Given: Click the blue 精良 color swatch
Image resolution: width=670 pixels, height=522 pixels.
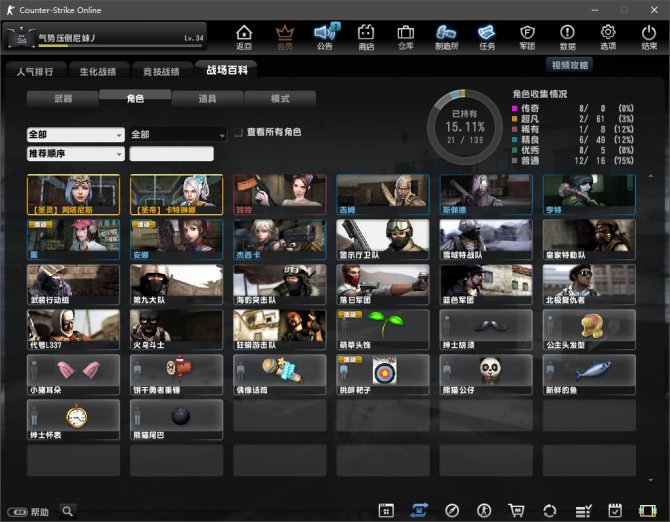Looking at the screenshot, I should tap(515, 140).
